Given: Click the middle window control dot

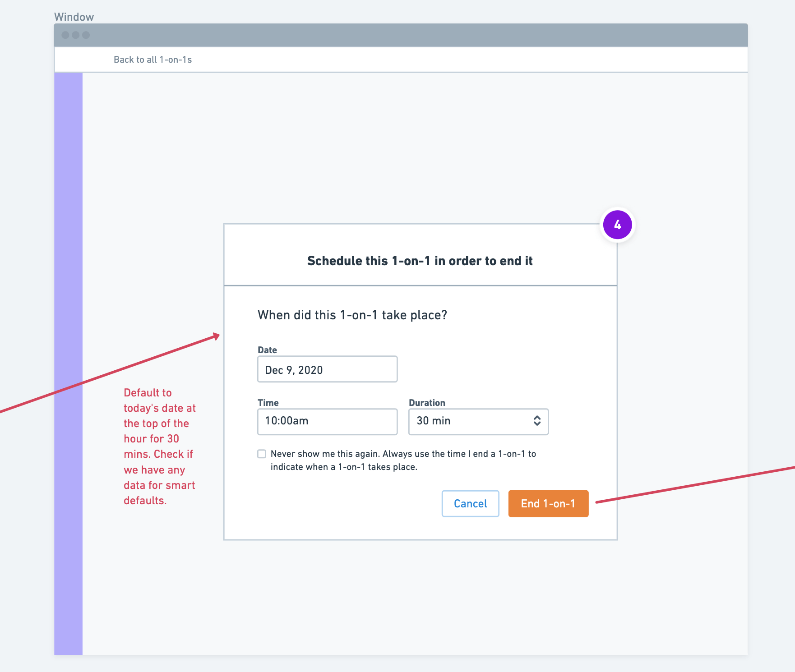Looking at the screenshot, I should click(77, 34).
